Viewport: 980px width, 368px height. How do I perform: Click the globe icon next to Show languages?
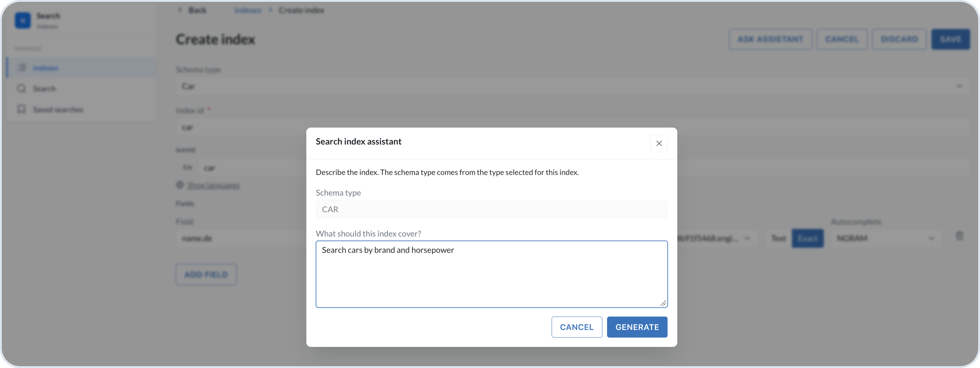coord(180,185)
